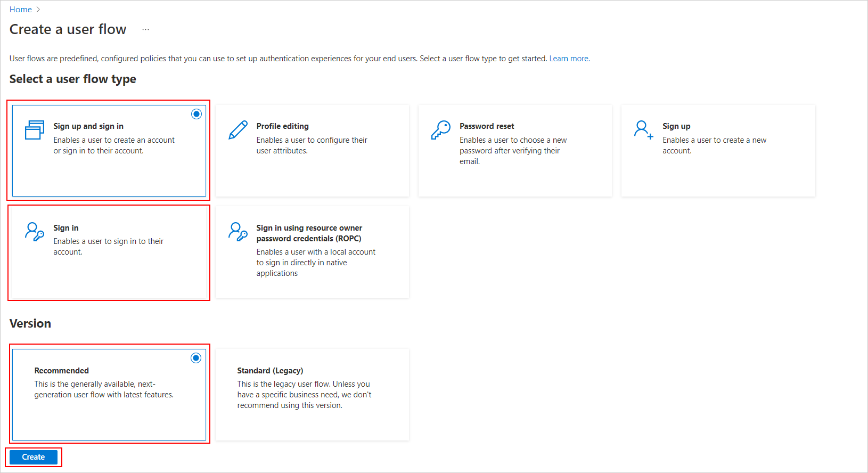Image resolution: width=868 pixels, height=473 pixels.
Task: Select the Recommended version radio button
Action: click(196, 358)
